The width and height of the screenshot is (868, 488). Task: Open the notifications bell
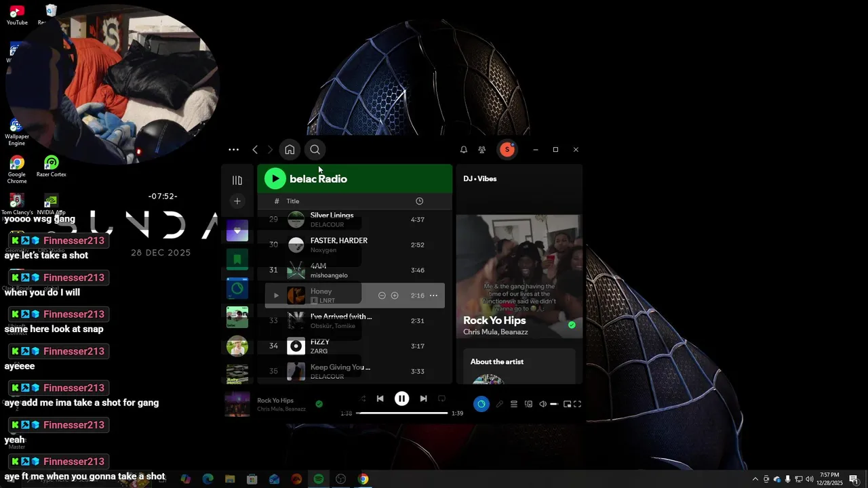coord(464,150)
